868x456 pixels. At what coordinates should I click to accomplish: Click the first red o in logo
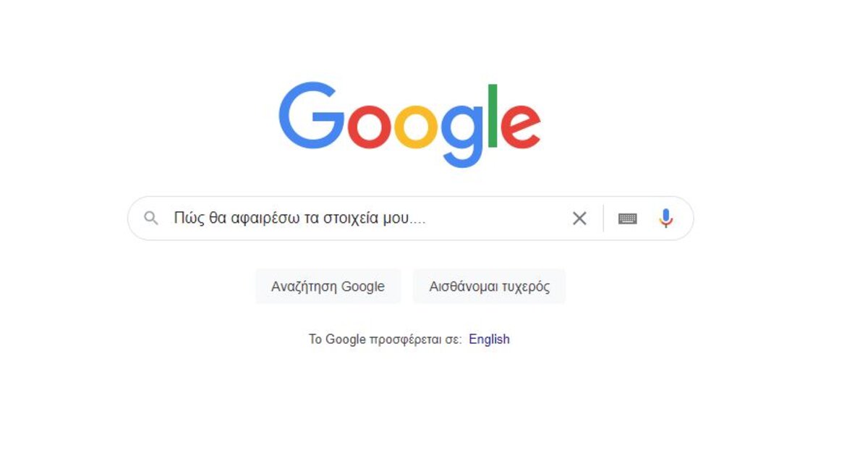[369, 127]
